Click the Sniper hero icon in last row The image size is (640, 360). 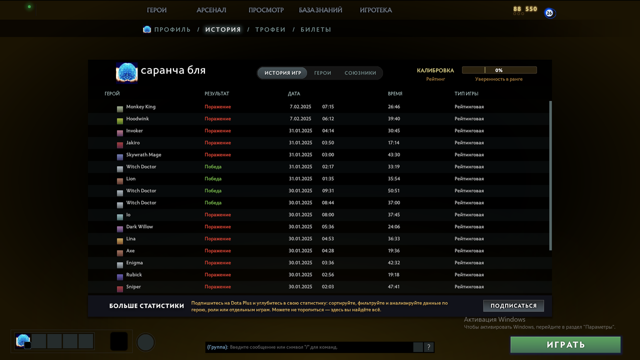(x=120, y=289)
